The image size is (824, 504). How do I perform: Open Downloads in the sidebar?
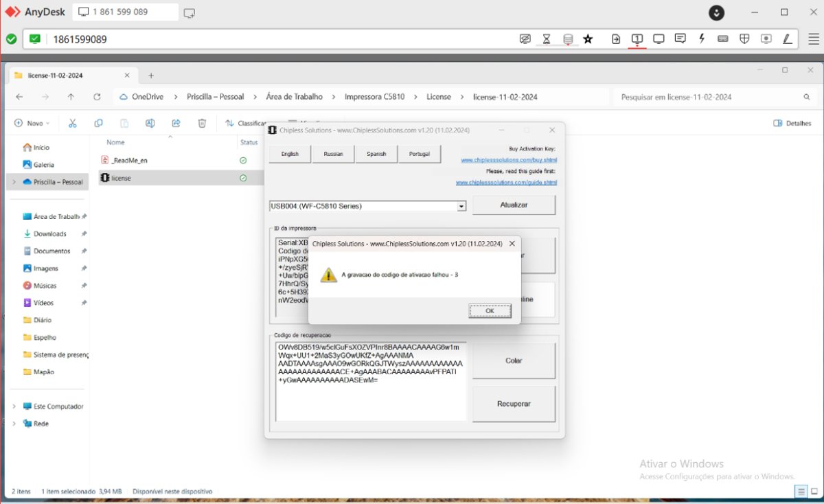click(50, 233)
